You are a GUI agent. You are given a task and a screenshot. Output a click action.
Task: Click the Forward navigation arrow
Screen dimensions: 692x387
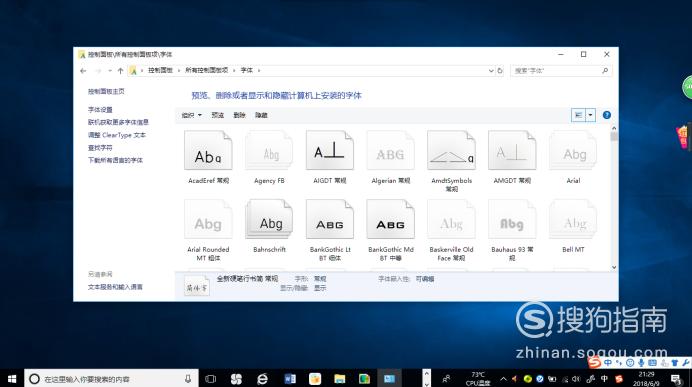[98, 71]
